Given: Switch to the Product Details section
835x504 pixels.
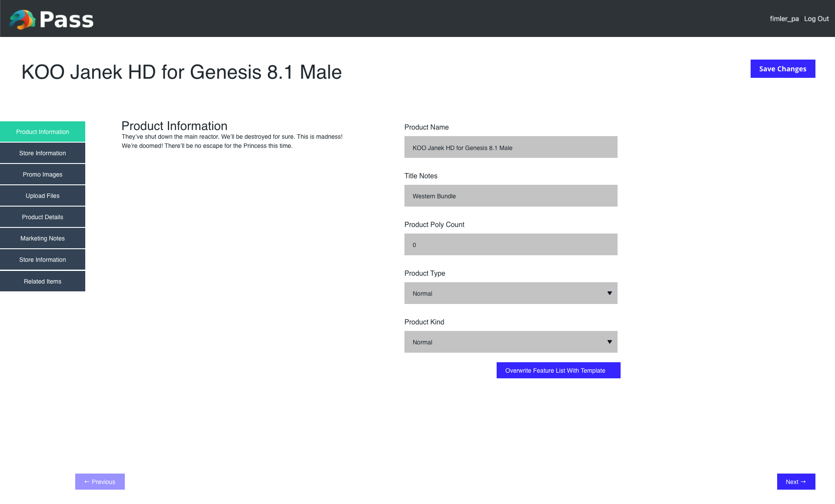Looking at the screenshot, I should (x=43, y=217).
